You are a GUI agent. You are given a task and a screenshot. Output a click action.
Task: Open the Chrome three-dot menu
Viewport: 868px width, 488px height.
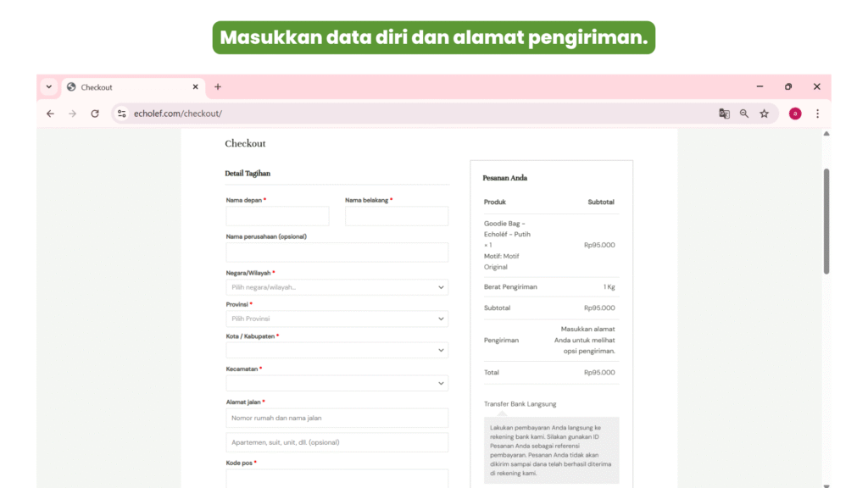point(817,114)
